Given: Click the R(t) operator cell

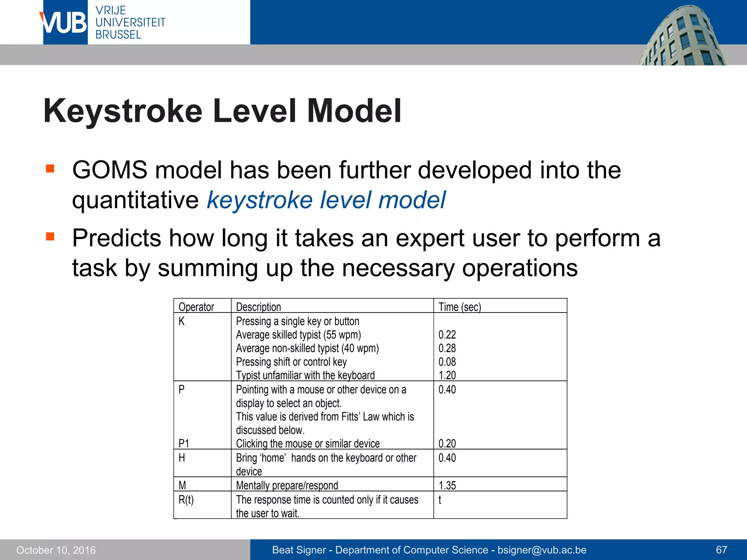Looking at the screenshot, I should coord(186,499).
